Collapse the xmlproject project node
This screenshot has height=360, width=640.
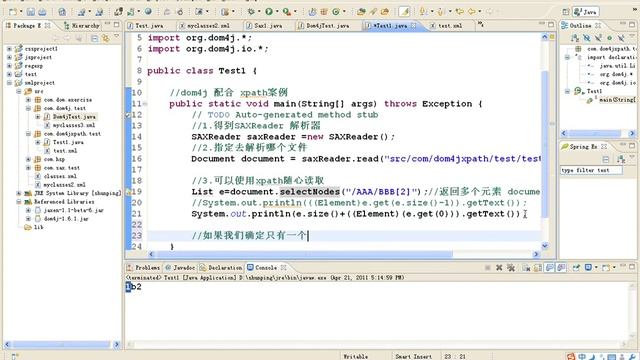coord(9,82)
